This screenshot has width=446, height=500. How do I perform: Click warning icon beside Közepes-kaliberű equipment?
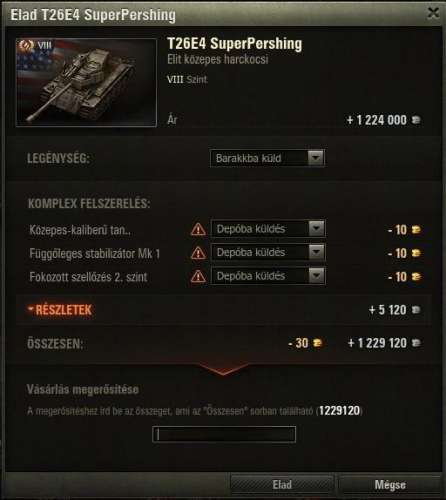[198, 229]
